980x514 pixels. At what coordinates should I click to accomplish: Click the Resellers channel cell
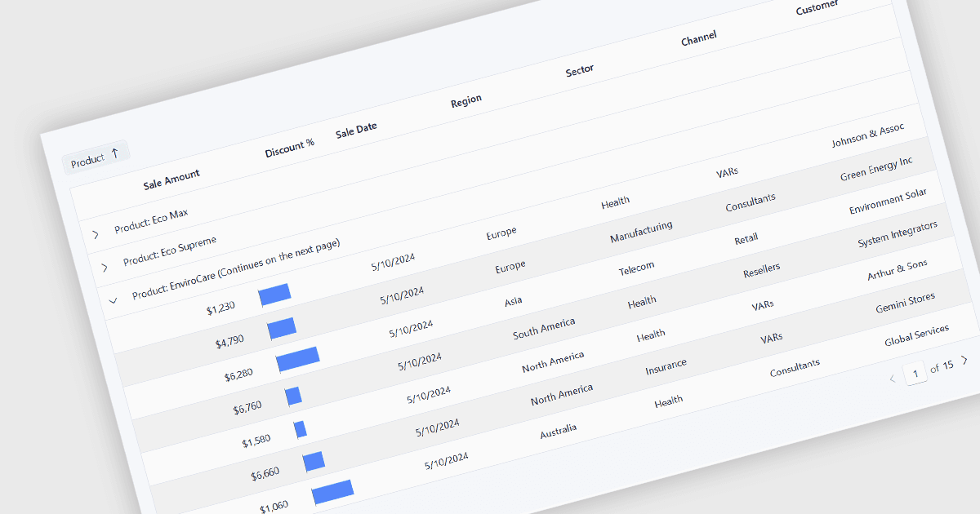[761, 270]
